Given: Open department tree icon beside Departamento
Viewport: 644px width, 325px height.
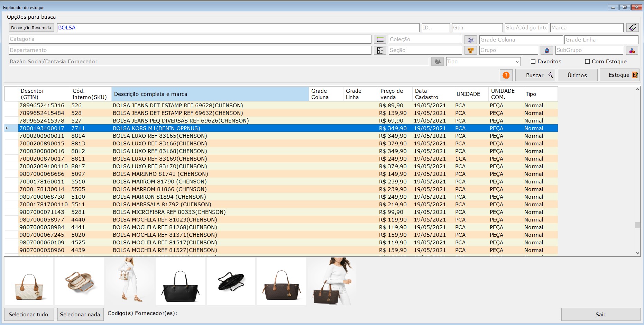Looking at the screenshot, I should pyautogui.click(x=380, y=51).
